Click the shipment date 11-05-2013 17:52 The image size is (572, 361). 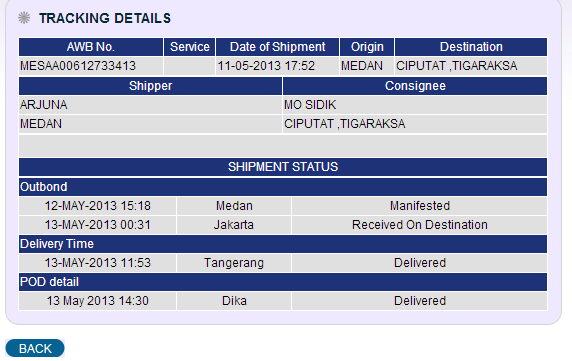click(x=266, y=66)
